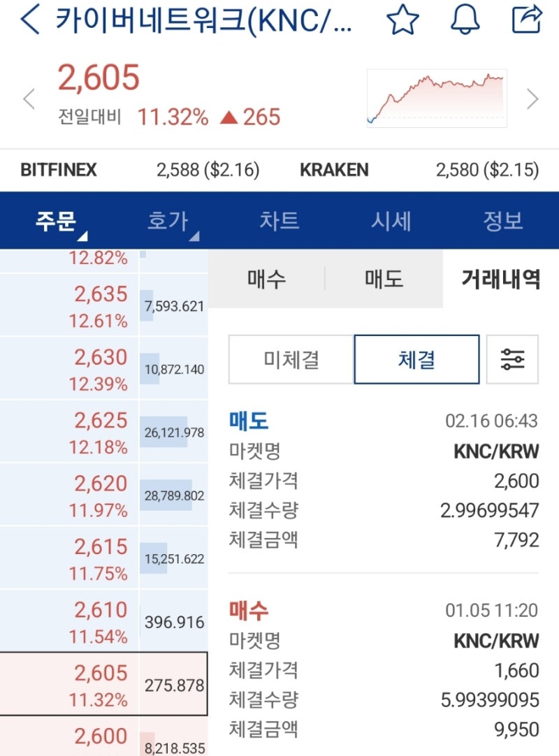Image resolution: width=559 pixels, height=756 pixels.
Task: Select the 거래내역 history view
Action: (x=498, y=278)
